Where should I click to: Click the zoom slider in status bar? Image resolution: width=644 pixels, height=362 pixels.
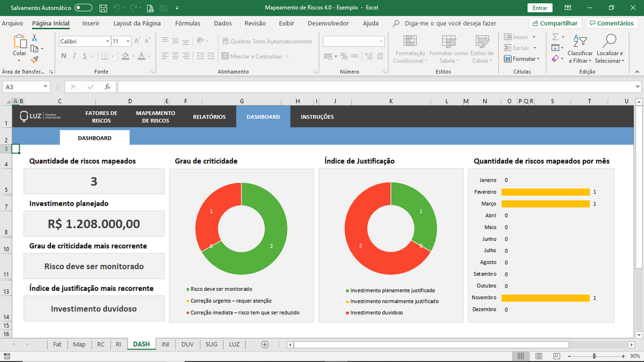(595, 356)
